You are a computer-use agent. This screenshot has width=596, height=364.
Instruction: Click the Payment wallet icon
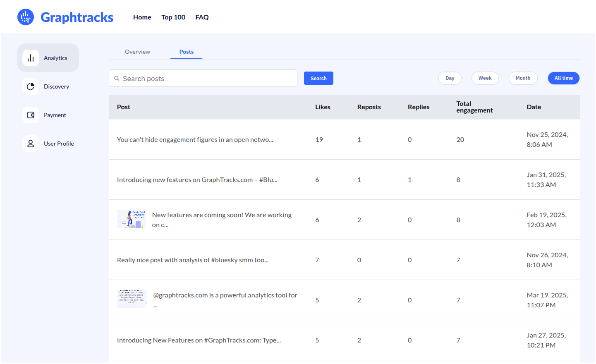(x=31, y=115)
